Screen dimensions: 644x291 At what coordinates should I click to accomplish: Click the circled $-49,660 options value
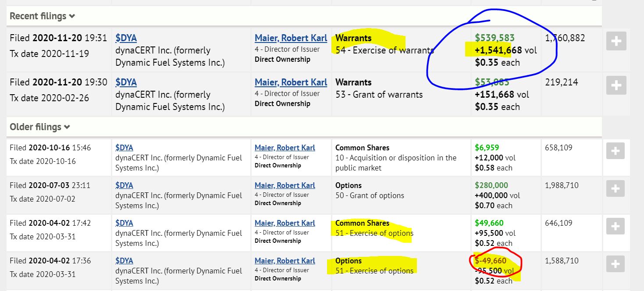tap(491, 261)
